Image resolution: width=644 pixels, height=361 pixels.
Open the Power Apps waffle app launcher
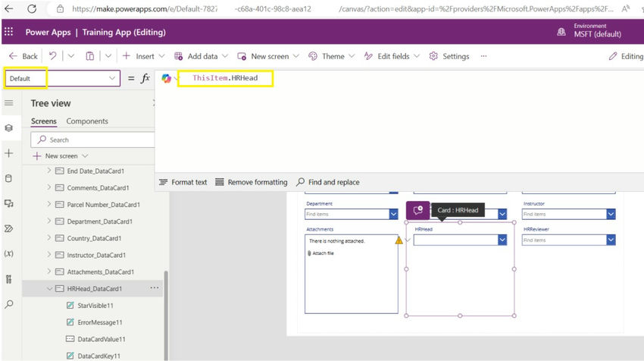pyautogui.click(x=8, y=32)
